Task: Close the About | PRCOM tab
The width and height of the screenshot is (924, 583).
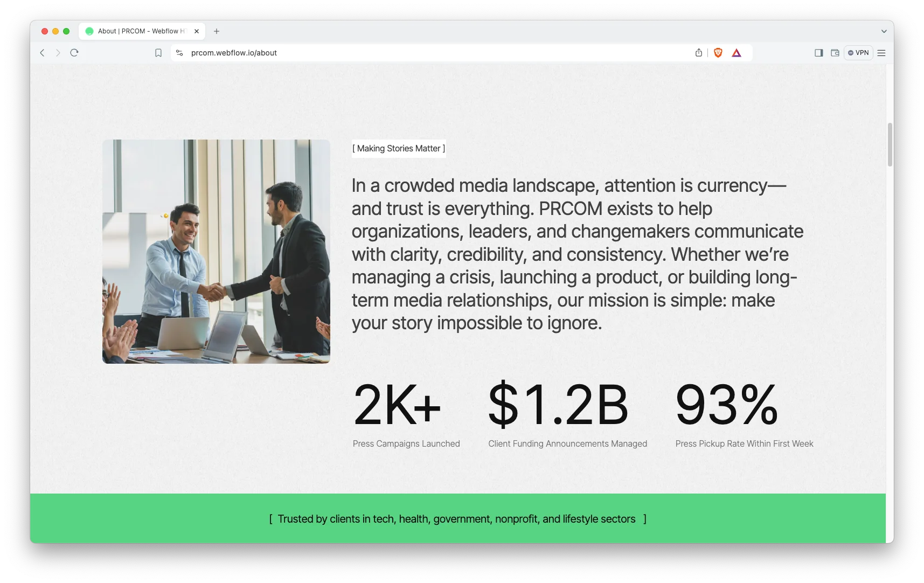Action: [x=197, y=31]
